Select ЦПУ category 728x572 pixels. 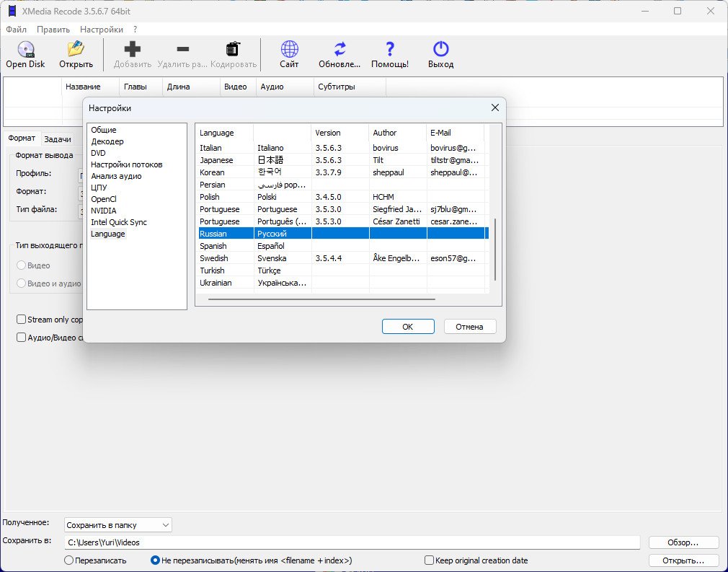point(99,188)
